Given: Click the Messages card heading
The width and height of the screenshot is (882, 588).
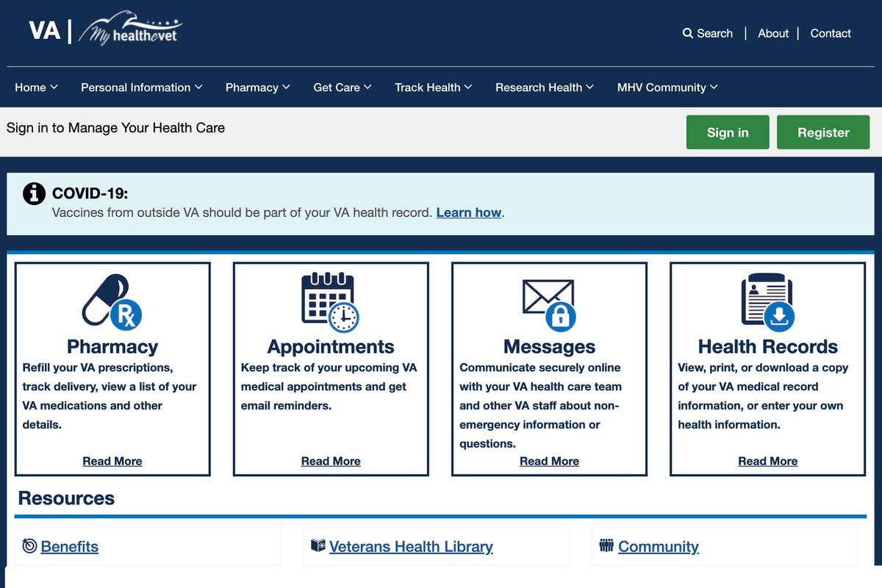Looking at the screenshot, I should click(549, 347).
